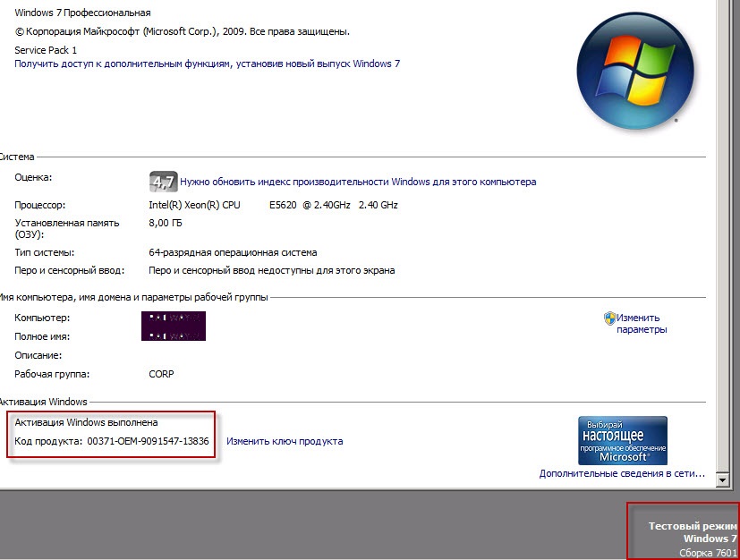Click the 'Процессор:' label
Image resolution: width=740 pixels, height=560 pixels.
40,205
